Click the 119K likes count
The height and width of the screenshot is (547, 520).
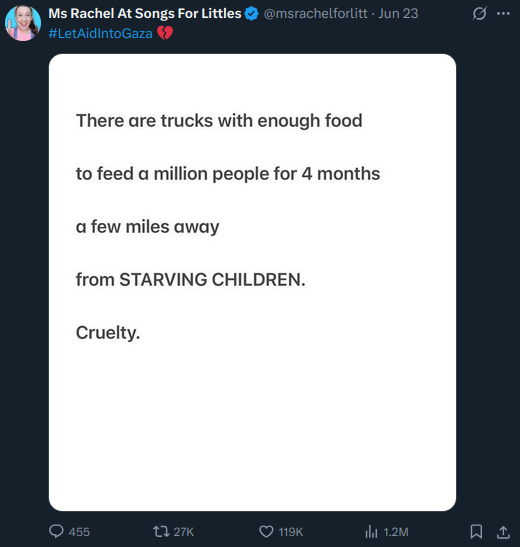(x=291, y=532)
